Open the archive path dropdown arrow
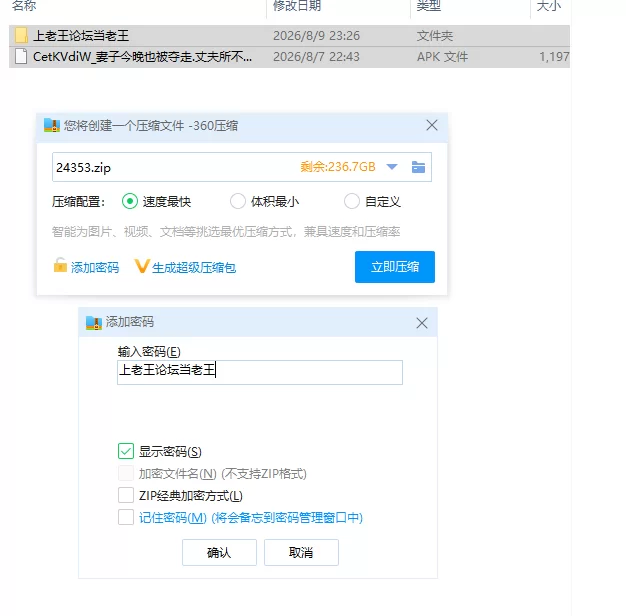This screenshot has height=616, width=626. click(392, 167)
